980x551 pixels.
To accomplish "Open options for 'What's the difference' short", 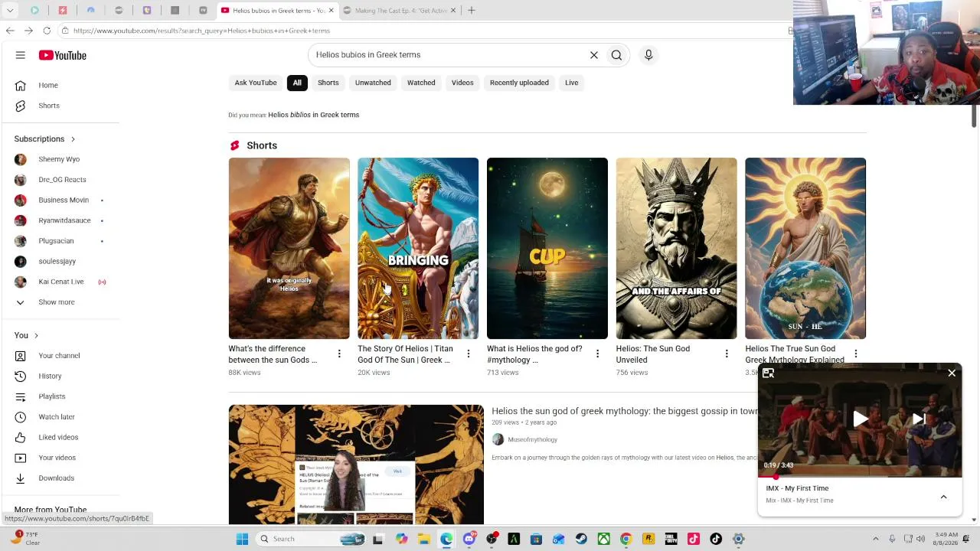I will (x=339, y=354).
